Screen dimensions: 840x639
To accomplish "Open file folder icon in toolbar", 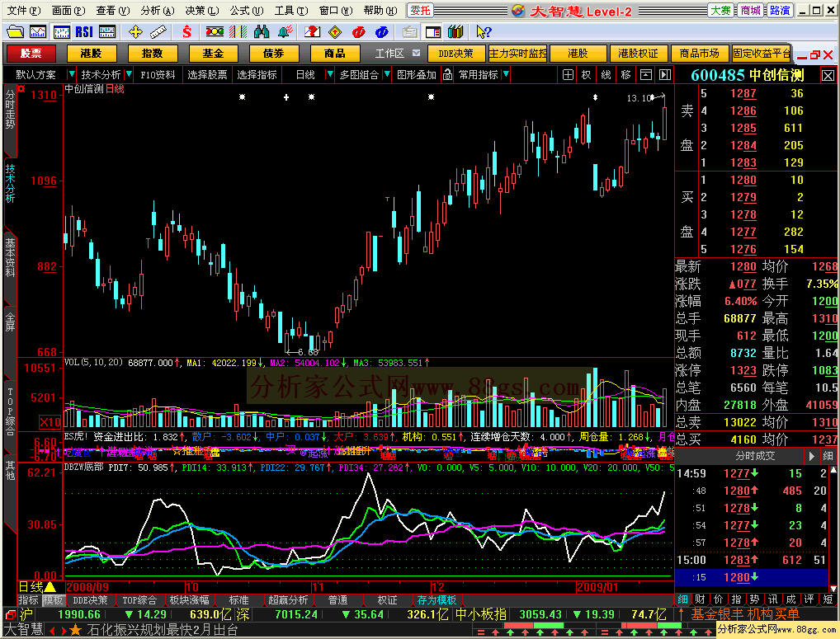I will 15,32.
